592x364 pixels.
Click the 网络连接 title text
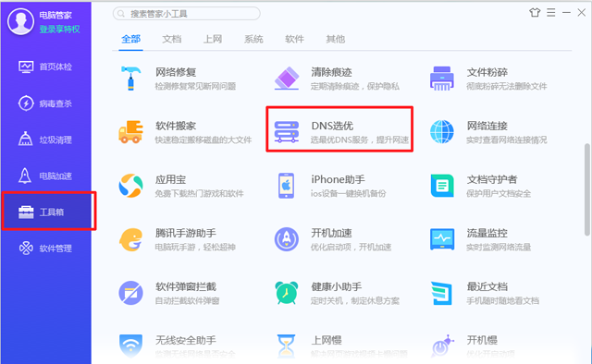tap(487, 126)
